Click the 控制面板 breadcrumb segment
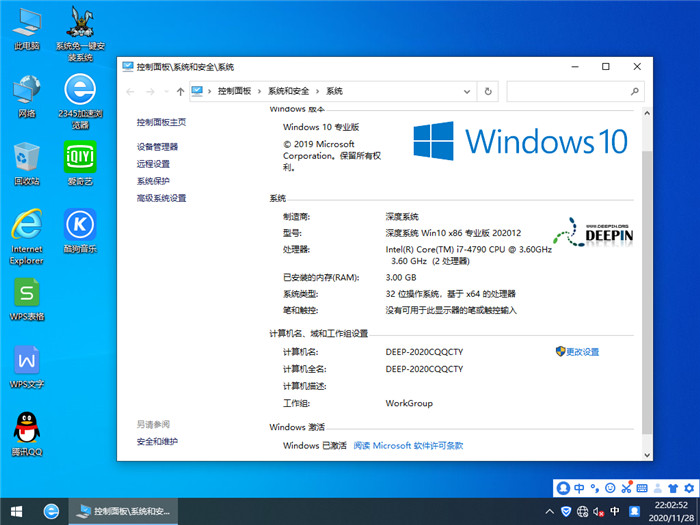The height and width of the screenshot is (525, 700). pos(234,91)
